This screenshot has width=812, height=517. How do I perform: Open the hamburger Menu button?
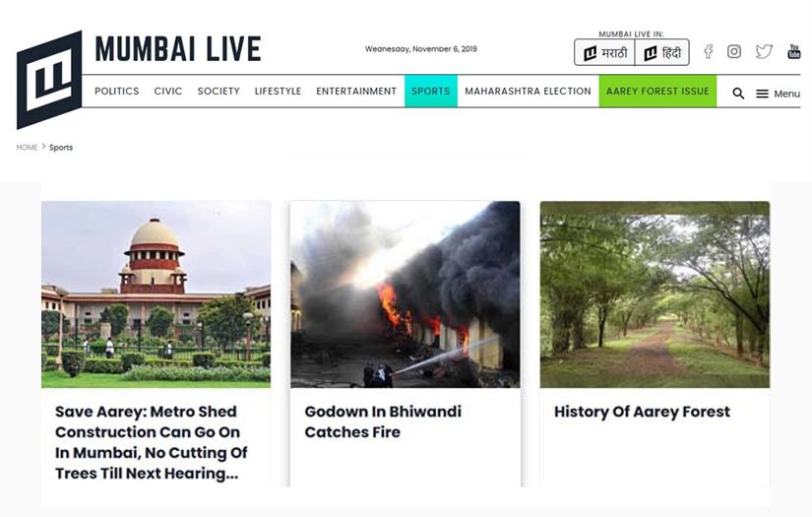(x=778, y=94)
